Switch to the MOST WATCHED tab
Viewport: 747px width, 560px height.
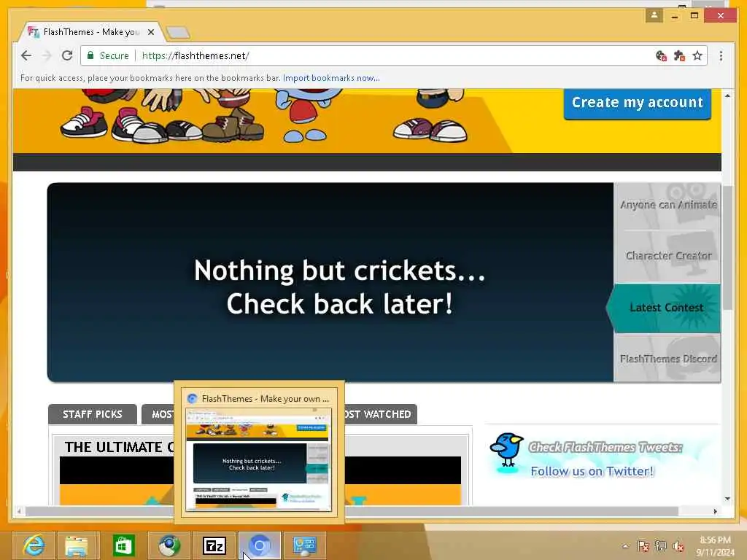pyautogui.click(x=380, y=414)
